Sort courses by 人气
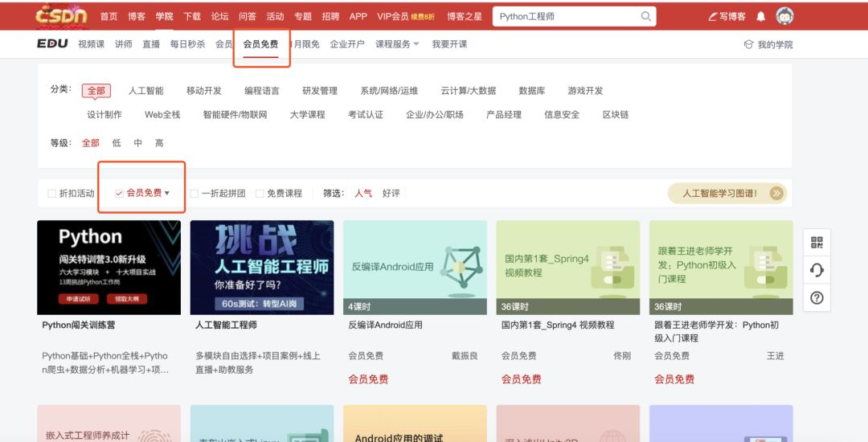This screenshot has width=868, height=442. [363, 193]
